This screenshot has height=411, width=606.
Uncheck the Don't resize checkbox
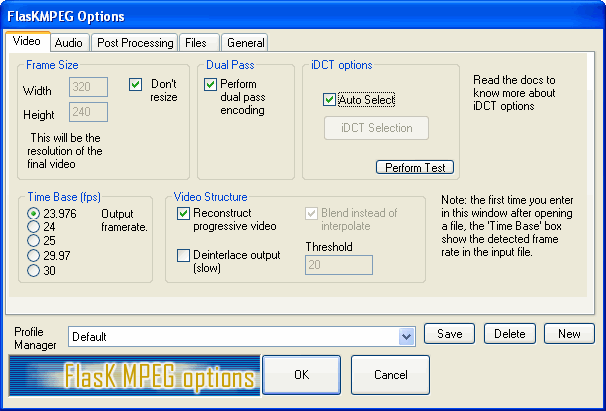pos(136,85)
